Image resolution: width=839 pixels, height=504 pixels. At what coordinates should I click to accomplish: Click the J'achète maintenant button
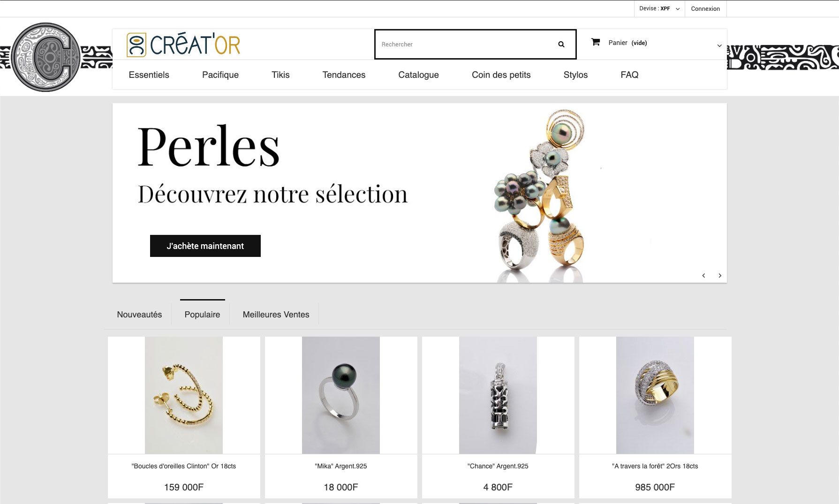point(205,246)
